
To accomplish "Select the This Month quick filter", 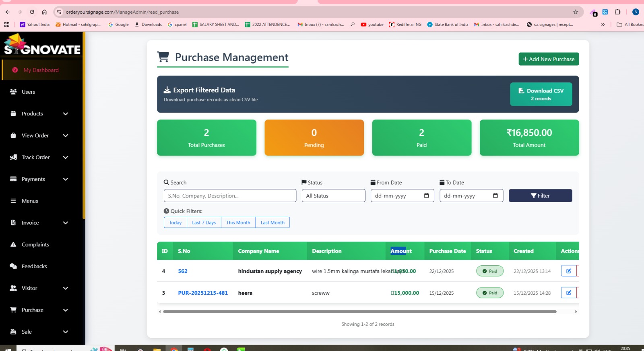I will (238, 223).
